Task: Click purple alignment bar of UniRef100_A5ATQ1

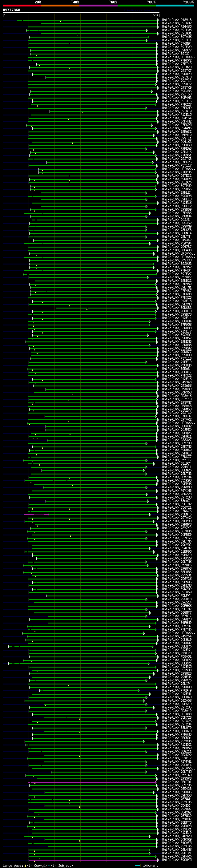Action: (93, 782)
